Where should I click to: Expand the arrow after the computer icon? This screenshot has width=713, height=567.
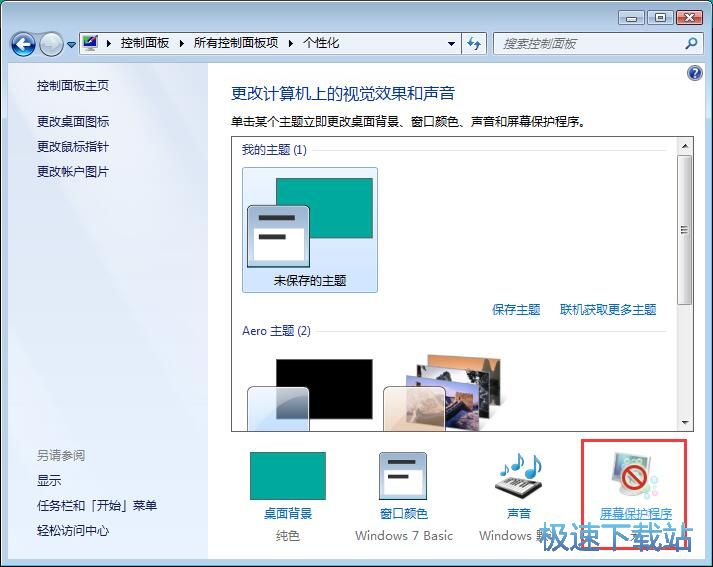(109, 44)
